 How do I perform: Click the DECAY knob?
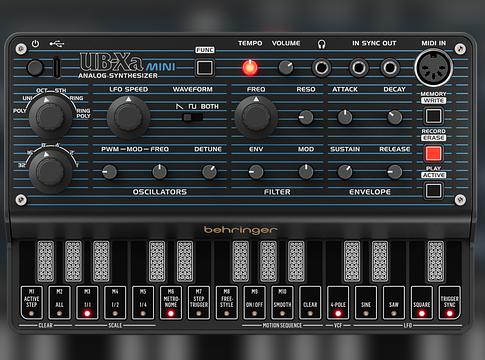point(395,117)
